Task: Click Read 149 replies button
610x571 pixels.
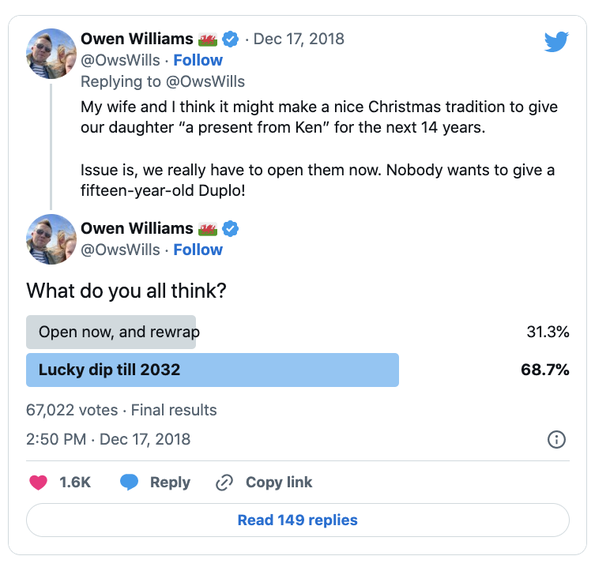Action: 298,520
